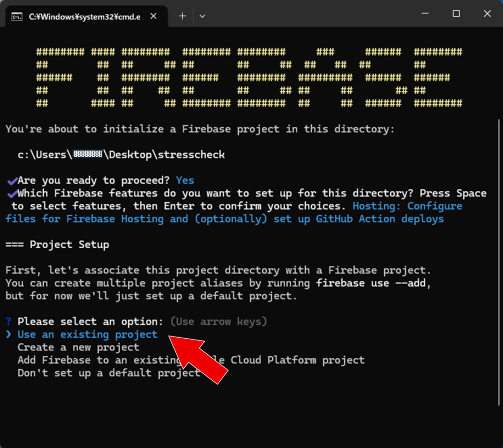Click the blue question mark prompt icon

9,321
